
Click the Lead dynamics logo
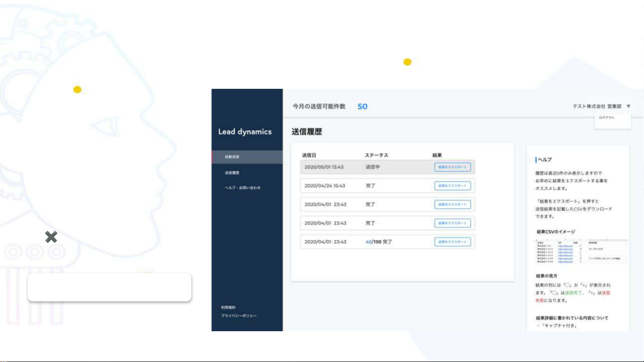tap(244, 132)
